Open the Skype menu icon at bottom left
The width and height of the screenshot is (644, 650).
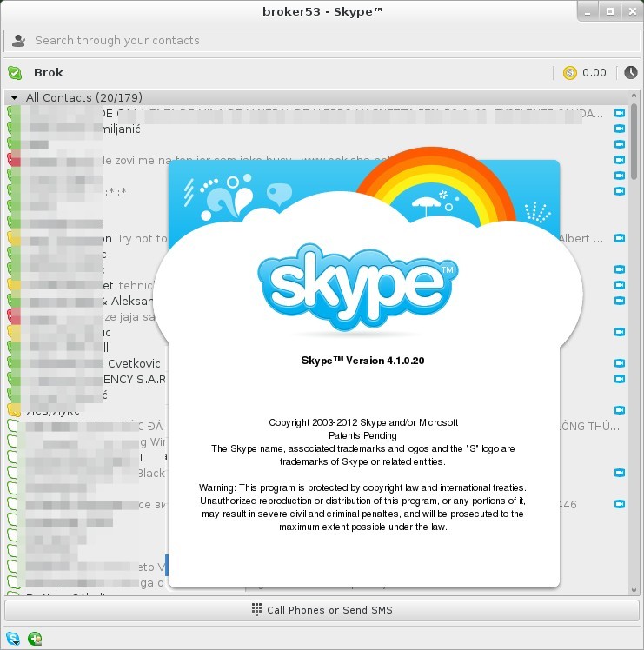tap(13, 639)
